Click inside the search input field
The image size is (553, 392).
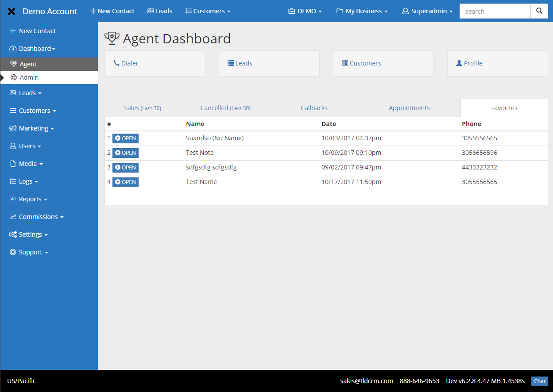(495, 11)
